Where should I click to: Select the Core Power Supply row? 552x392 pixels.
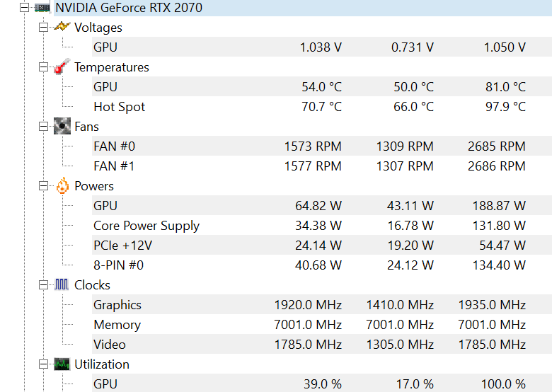coord(322,225)
